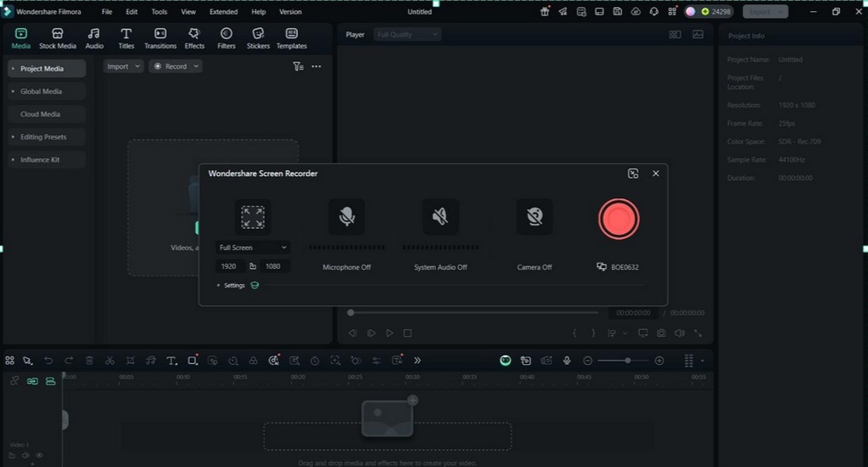Click the voiceover microphone in timeline toolbar
This screenshot has width=868, height=467.
(x=567, y=361)
